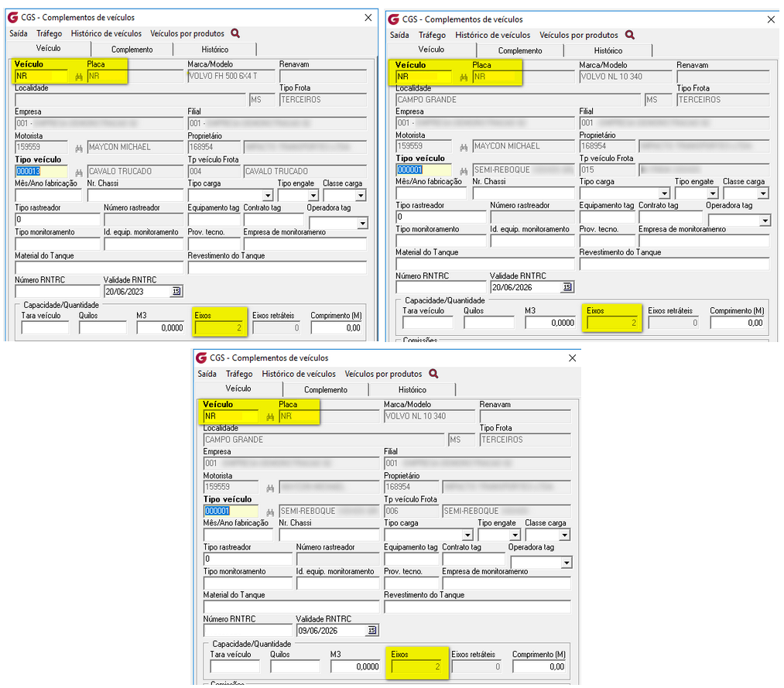The height and width of the screenshot is (688, 784).
Task: Click magnifier icon in window with validade 20/06/2026
Action: coord(630,35)
